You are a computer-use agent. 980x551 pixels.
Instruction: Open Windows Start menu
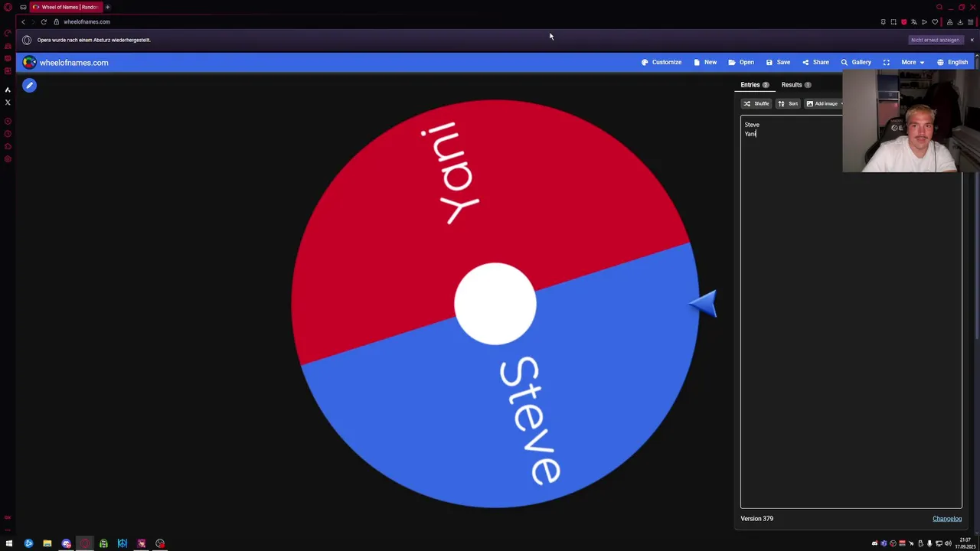(x=9, y=543)
